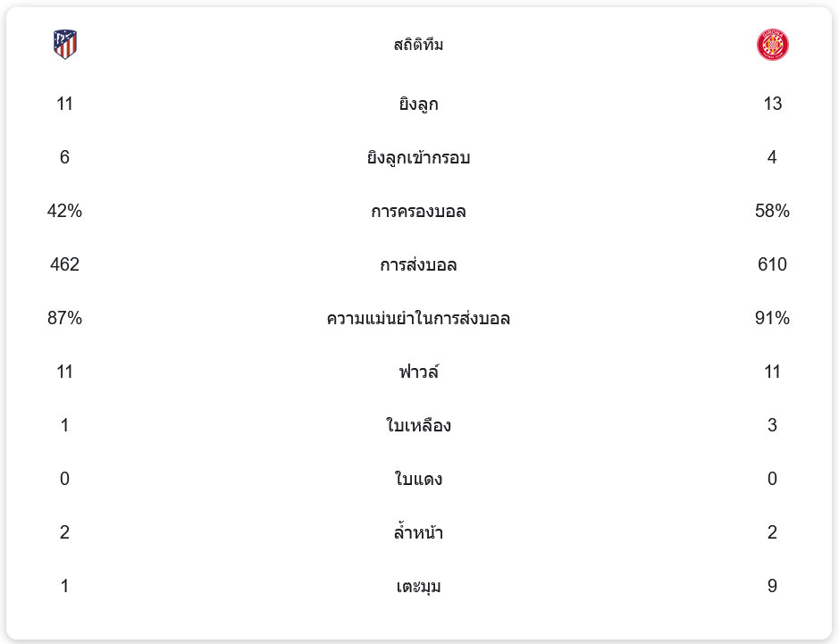Click the ใบแดง red cards label
Viewport: 839px width, 644px height.
(x=418, y=480)
